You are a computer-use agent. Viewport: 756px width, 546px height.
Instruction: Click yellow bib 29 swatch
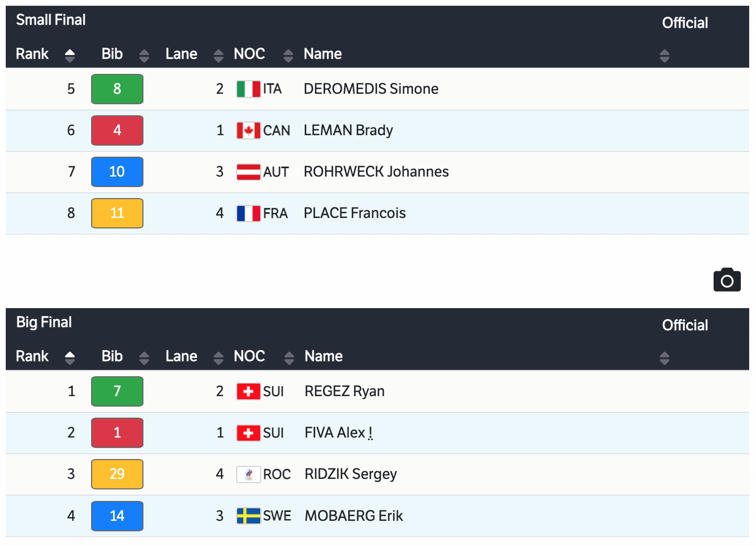pos(117,474)
